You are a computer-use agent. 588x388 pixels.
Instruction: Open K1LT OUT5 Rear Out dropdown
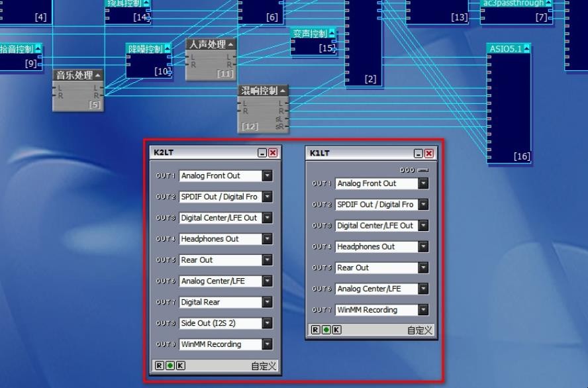point(423,267)
